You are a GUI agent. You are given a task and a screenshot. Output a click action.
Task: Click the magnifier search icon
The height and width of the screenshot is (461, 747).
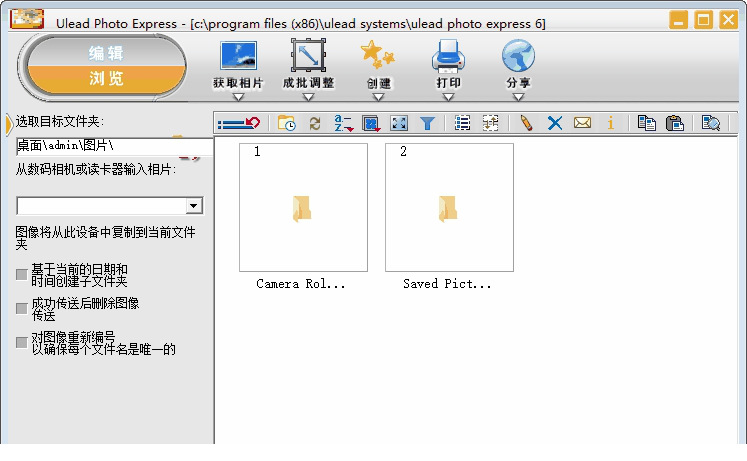(710, 123)
